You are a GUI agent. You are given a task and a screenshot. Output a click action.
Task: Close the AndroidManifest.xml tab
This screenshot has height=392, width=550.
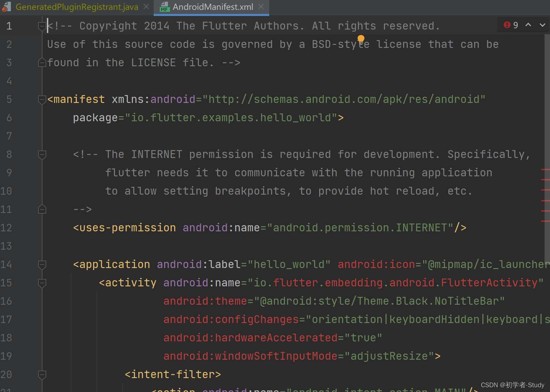(x=261, y=7)
